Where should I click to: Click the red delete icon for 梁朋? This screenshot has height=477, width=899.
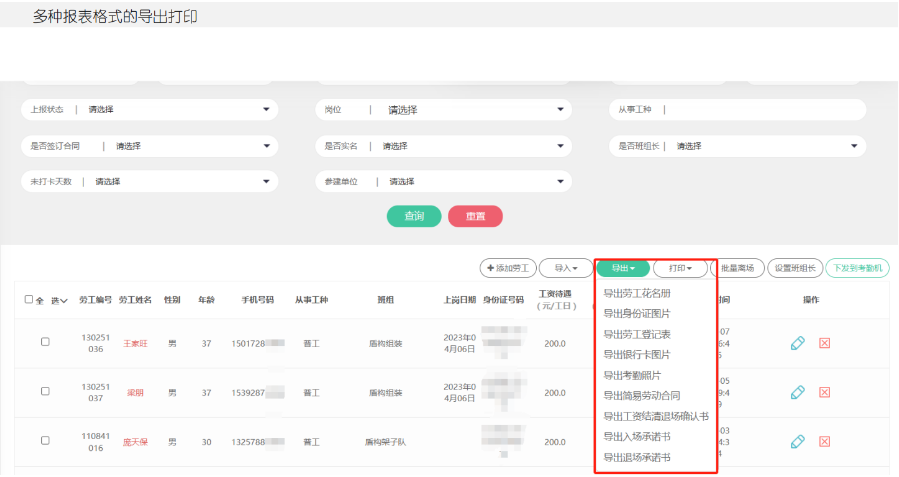[x=825, y=392]
